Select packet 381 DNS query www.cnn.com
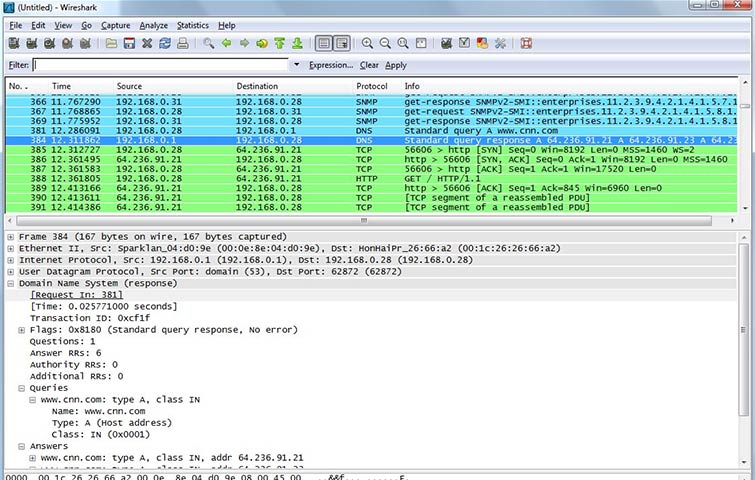Image resolution: width=755 pixels, height=480 pixels. click(x=371, y=130)
